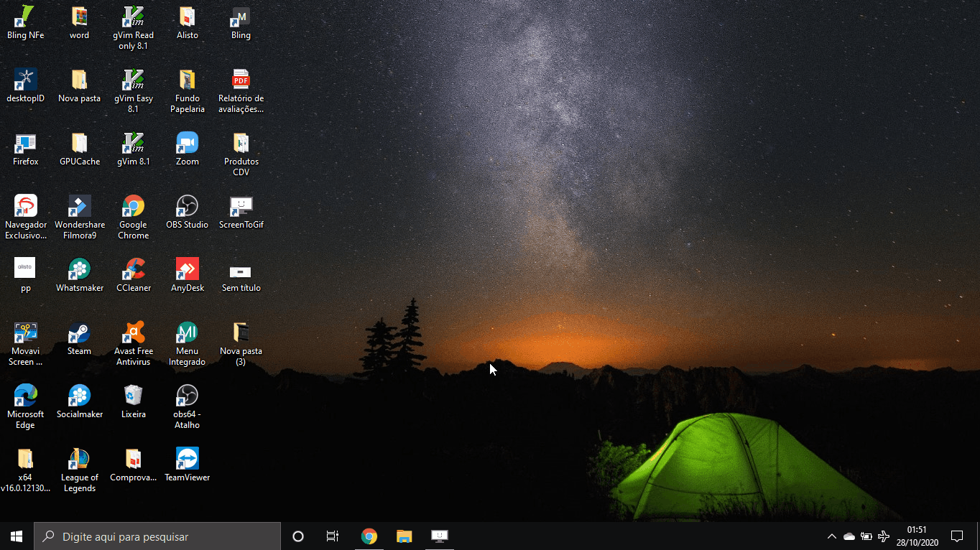Click the taskbar search box

tap(158, 536)
